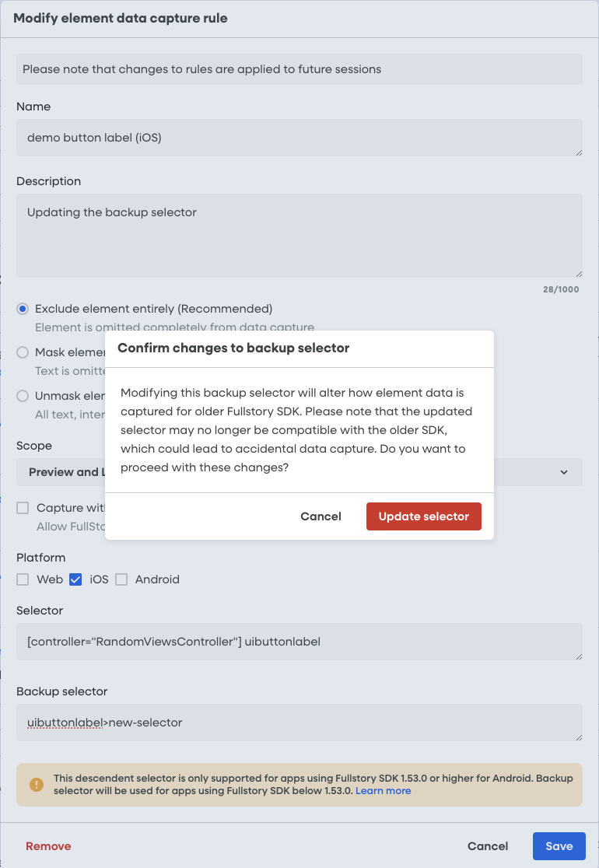This screenshot has height=868, width=599.
Task: Click Cancel in the modal footer
Action: 488,846
